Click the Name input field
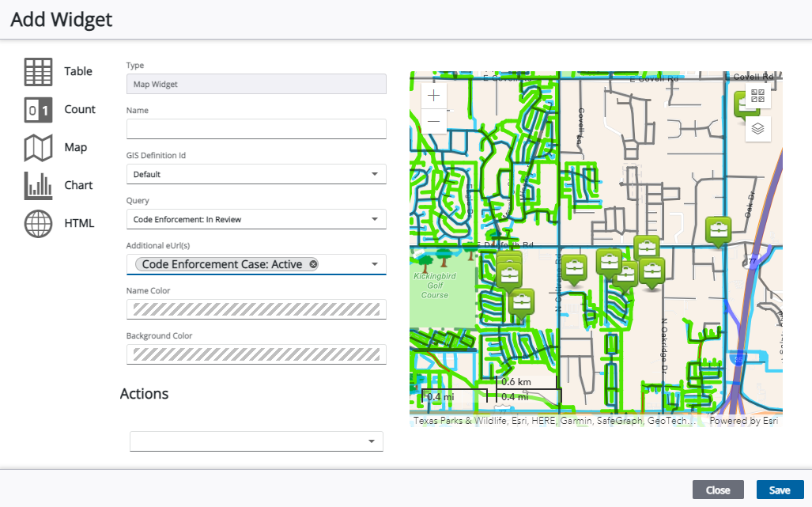The height and width of the screenshot is (507, 812). tap(256, 129)
